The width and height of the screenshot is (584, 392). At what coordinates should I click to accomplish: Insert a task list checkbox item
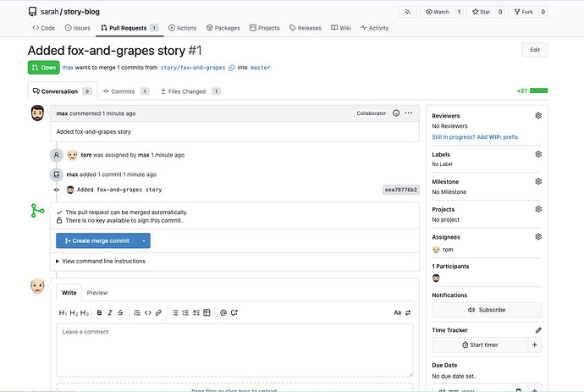pyautogui.click(x=196, y=312)
